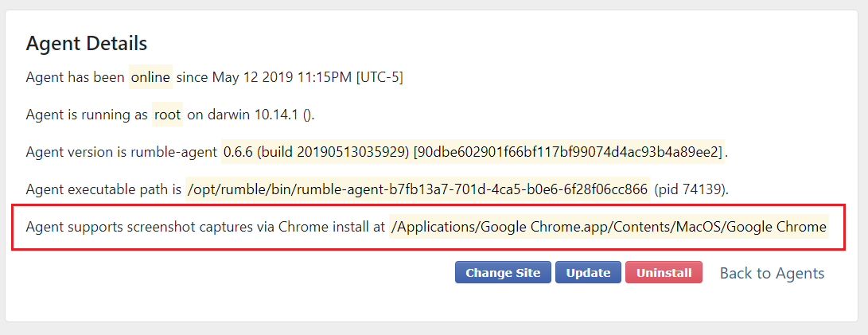Click the Google Chrome install path
Screen dimensions: 868x335
point(610,227)
